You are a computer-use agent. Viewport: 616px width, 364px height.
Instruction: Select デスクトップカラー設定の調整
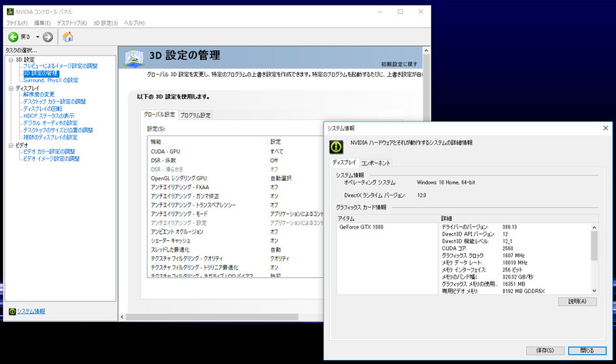[54, 102]
